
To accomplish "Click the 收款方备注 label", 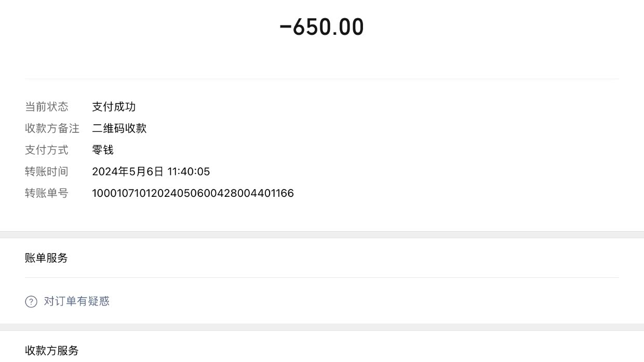I will pyautogui.click(x=52, y=128).
